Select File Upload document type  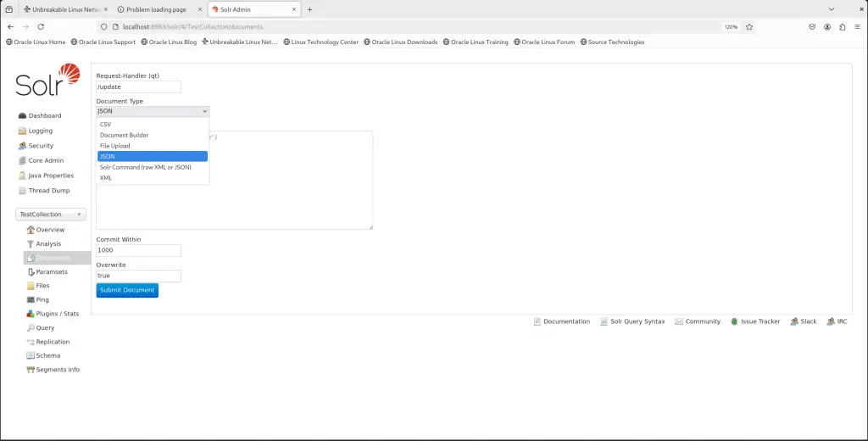(153, 146)
